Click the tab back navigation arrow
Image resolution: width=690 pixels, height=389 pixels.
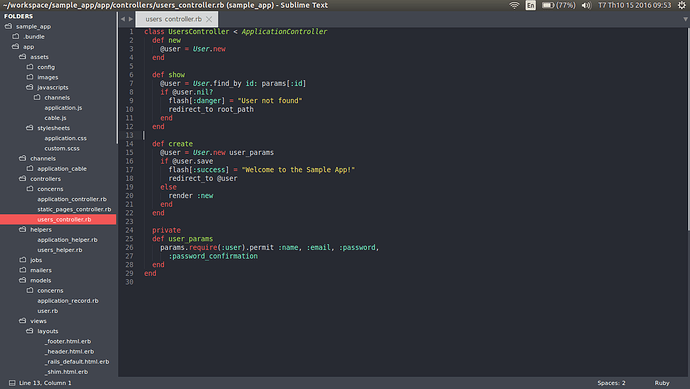[x=123, y=19]
